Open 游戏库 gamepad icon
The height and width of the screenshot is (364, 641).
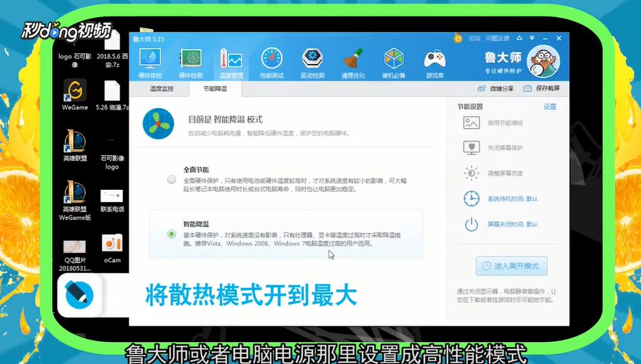click(435, 63)
